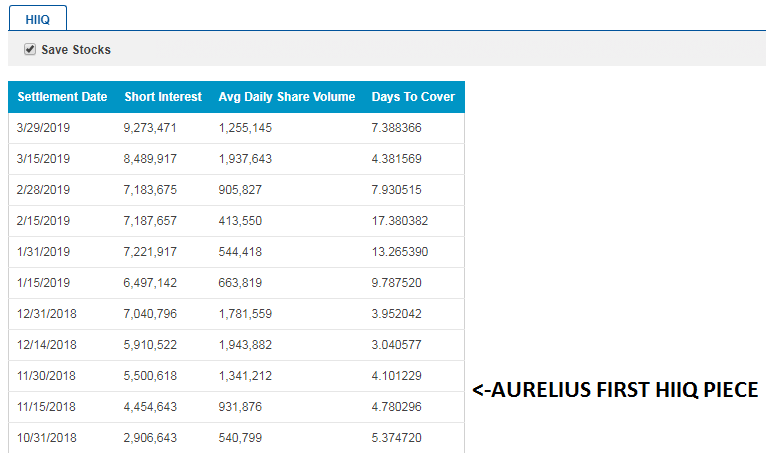Select the 10/31/2018 settlement date cell
766x453 pixels.
click(x=47, y=438)
